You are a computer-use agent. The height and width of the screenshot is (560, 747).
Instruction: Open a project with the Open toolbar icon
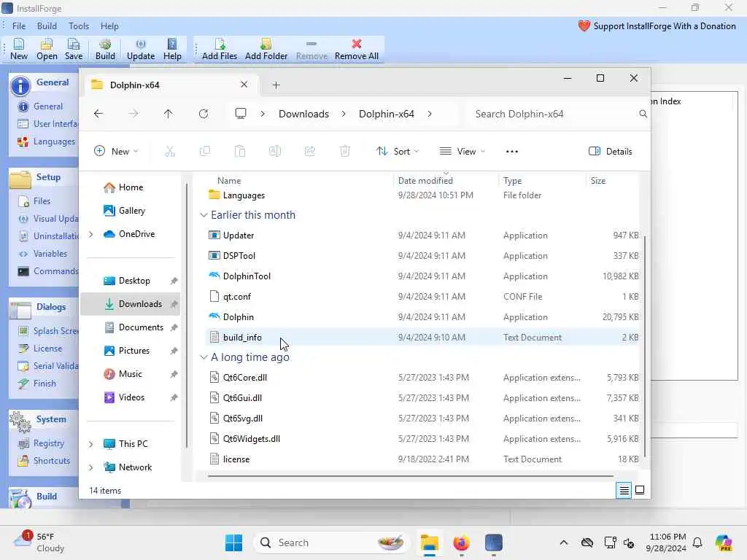(x=47, y=49)
